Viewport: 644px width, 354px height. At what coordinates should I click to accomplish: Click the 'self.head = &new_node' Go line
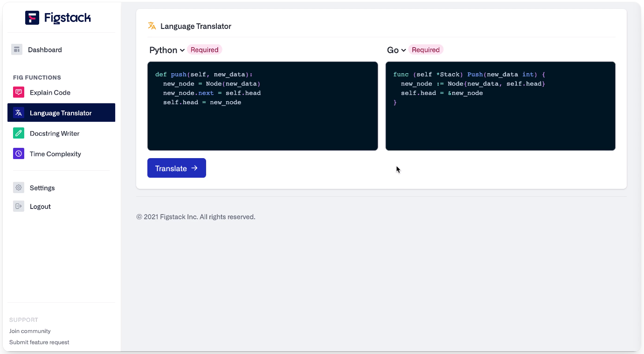[442, 93]
